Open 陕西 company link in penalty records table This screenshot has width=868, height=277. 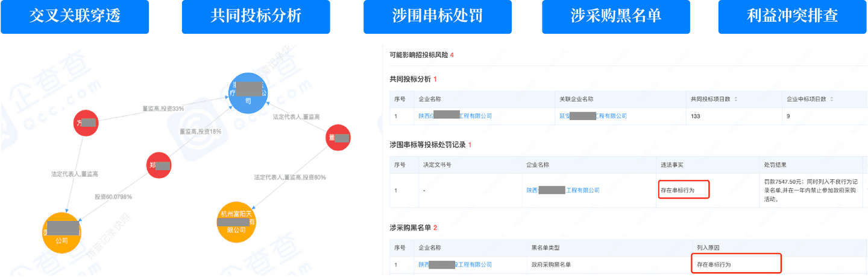pyautogui.click(x=563, y=190)
